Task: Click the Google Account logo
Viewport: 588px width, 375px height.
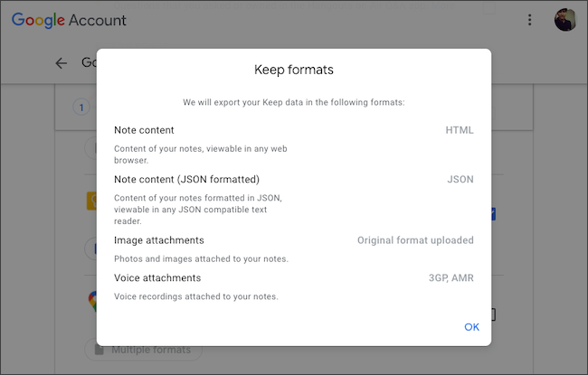Action: click(x=69, y=20)
